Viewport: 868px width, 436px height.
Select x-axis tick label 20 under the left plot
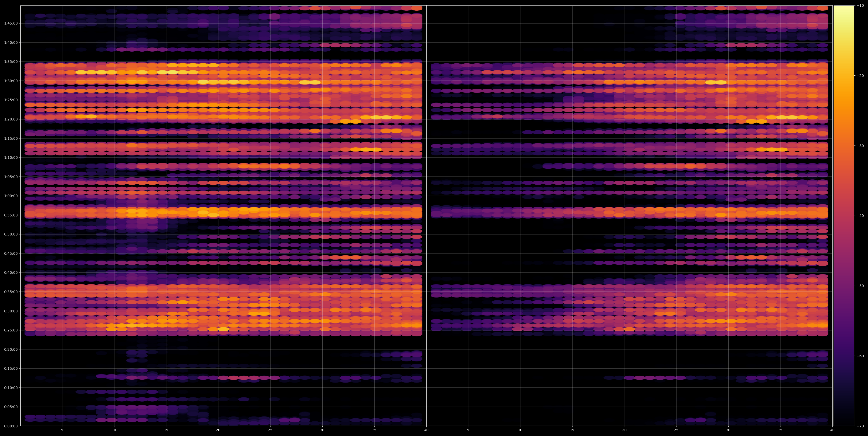(x=218, y=430)
